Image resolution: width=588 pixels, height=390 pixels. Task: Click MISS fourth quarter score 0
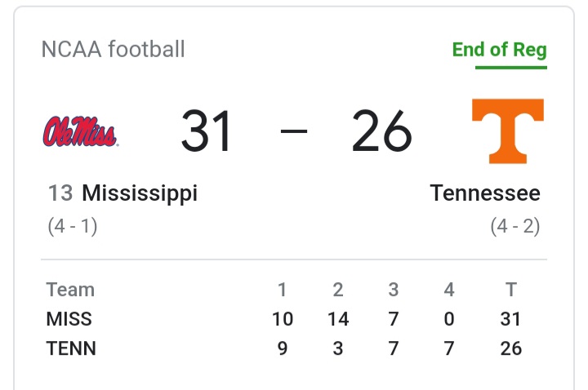(x=449, y=319)
